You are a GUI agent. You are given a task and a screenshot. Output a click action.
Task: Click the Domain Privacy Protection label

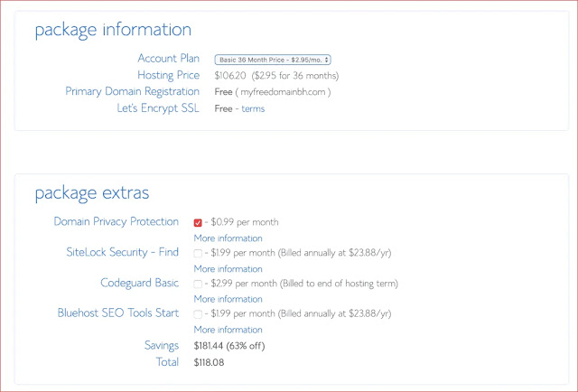click(117, 221)
